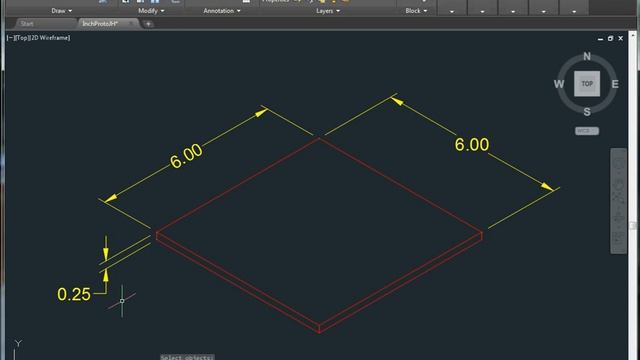Select the right 6.00 dimension text

pyautogui.click(x=472, y=144)
